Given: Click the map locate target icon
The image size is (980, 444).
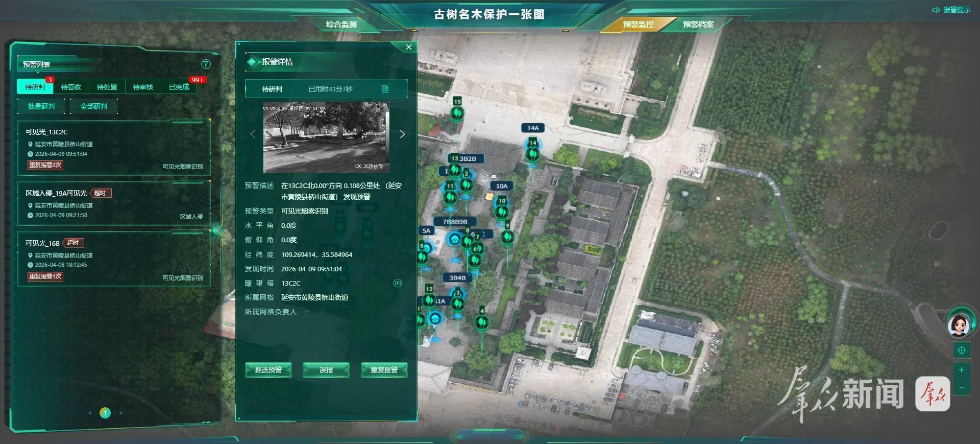Looking at the screenshot, I should (x=961, y=350).
